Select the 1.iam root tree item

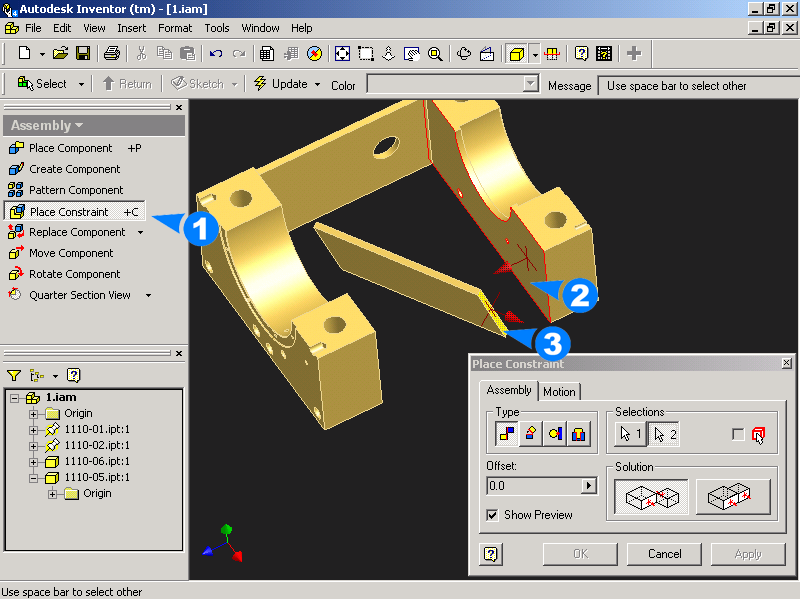[61, 397]
